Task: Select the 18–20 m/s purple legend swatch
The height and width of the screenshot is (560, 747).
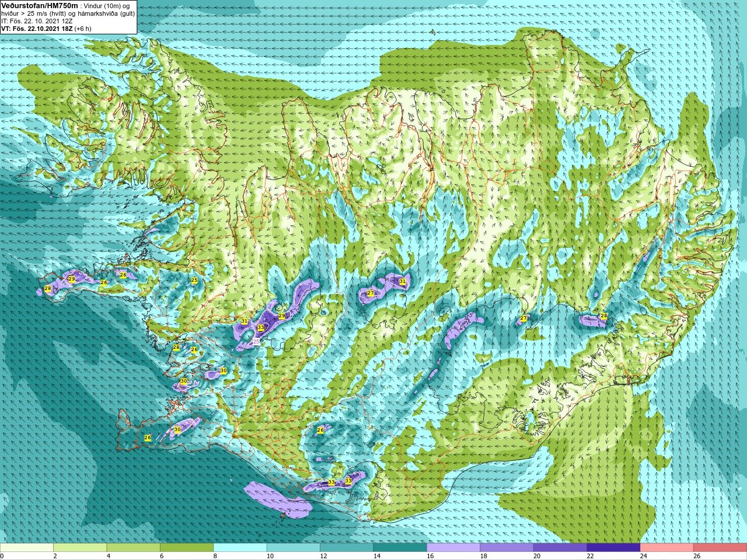Action: [507, 548]
